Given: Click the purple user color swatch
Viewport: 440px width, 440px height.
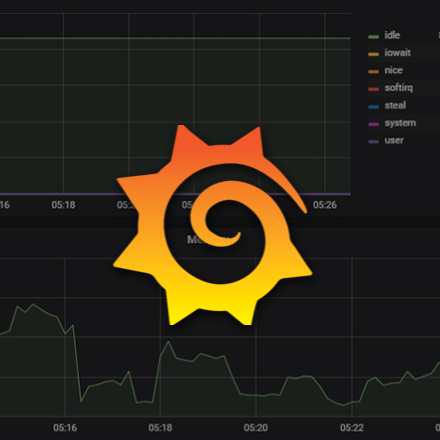Looking at the screenshot, I should [373, 142].
